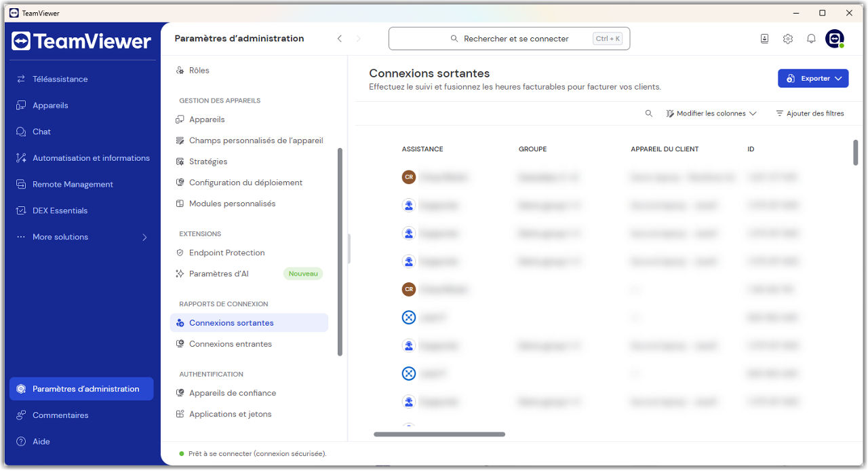Select the highlighted Paramètres d'administration sidebar item
Screen dimensions: 868x471
tap(81, 389)
